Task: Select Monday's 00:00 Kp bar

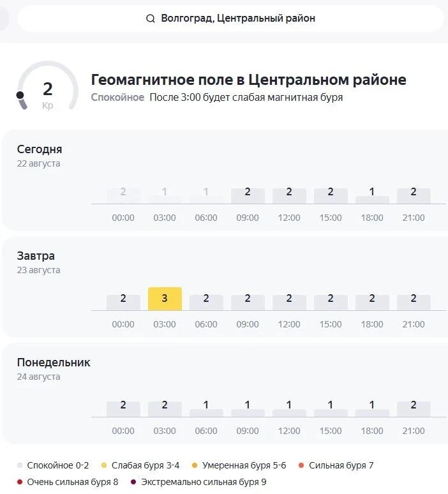Action: coord(123,409)
